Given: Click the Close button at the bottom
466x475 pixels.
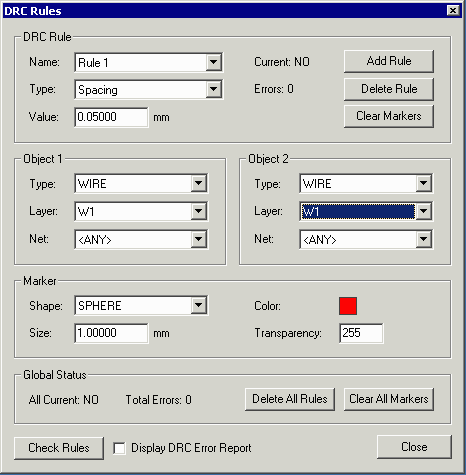Looking at the screenshot, I should 414,447.
